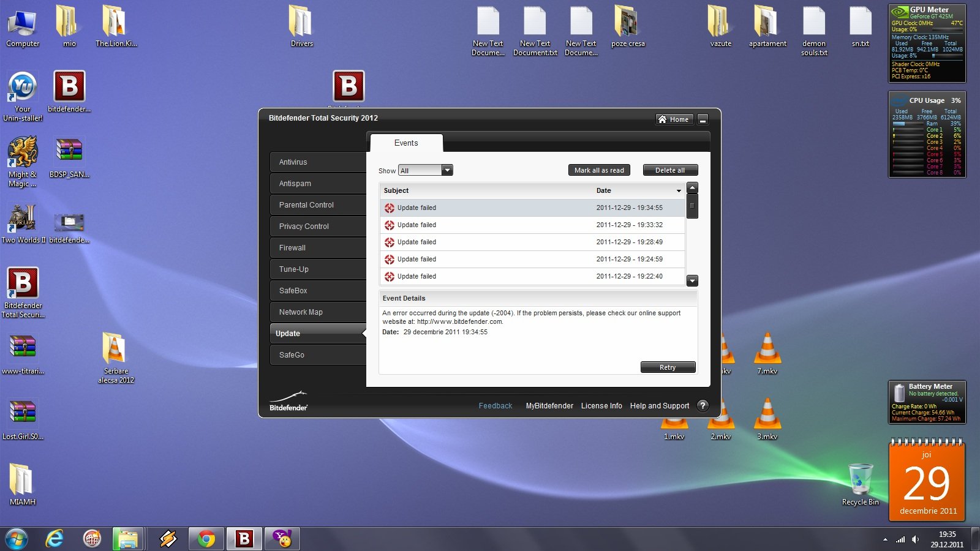Select Your Uninstaller desktop shortcut
This screenshot has height=551, width=980.
23,97
